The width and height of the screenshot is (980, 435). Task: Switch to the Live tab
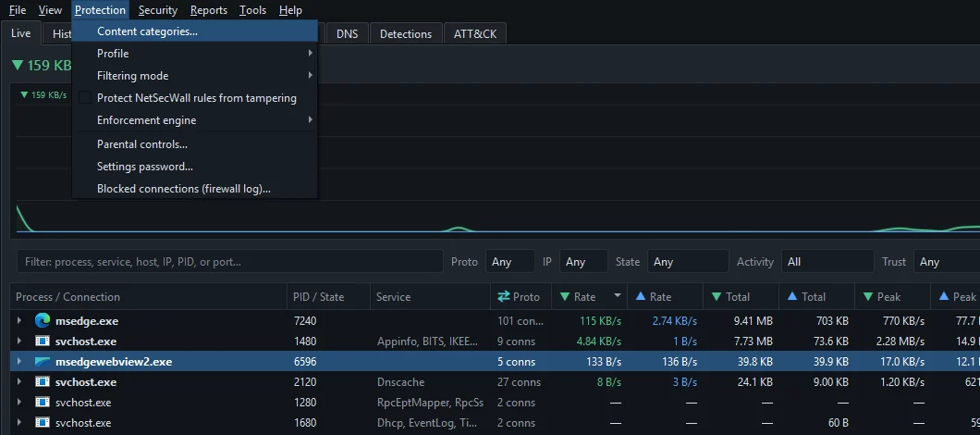coord(21,33)
